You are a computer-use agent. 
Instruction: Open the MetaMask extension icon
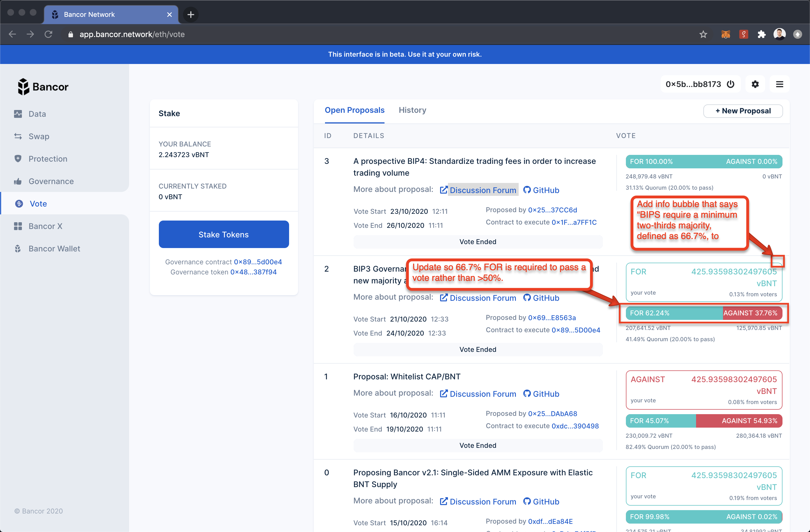[725, 34]
